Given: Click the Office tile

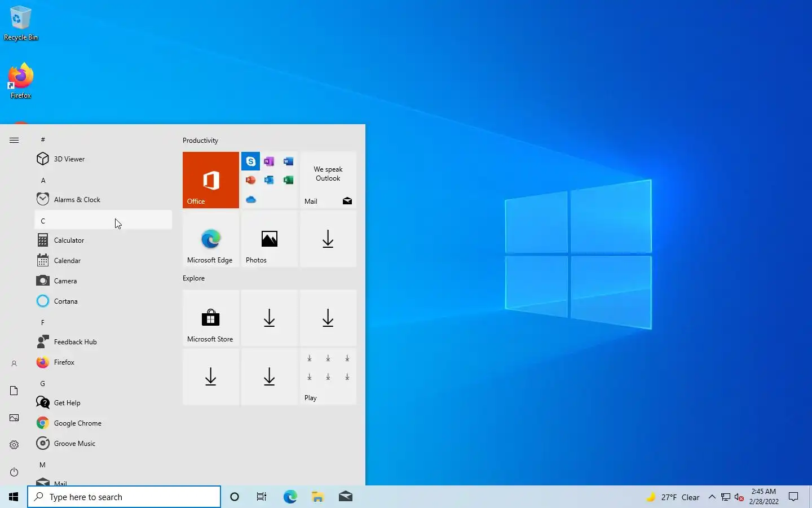Looking at the screenshot, I should [211, 180].
